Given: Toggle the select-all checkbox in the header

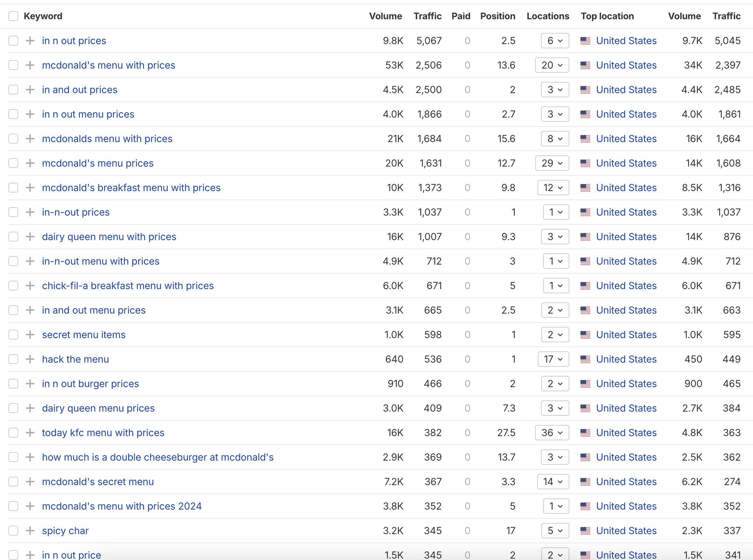Looking at the screenshot, I should pyautogui.click(x=13, y=16).
